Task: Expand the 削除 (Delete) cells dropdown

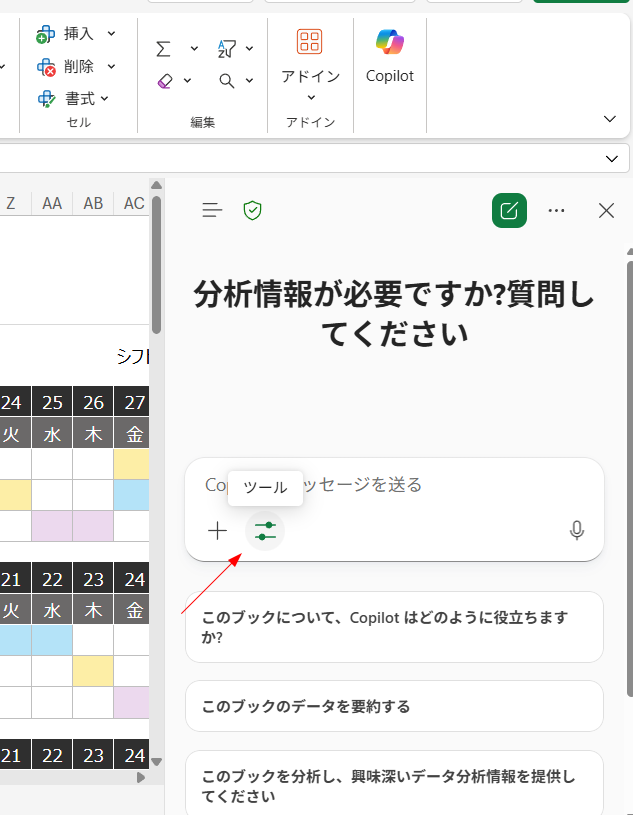Action: click(x=111, y=66)
